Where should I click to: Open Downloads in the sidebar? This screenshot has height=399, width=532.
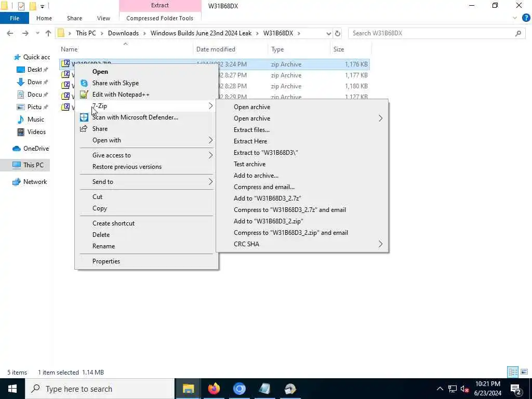pos(32,82)
